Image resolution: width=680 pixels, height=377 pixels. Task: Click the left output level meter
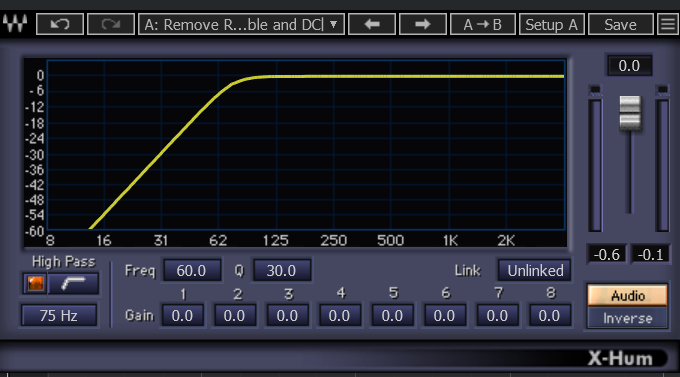coord(595,166)
